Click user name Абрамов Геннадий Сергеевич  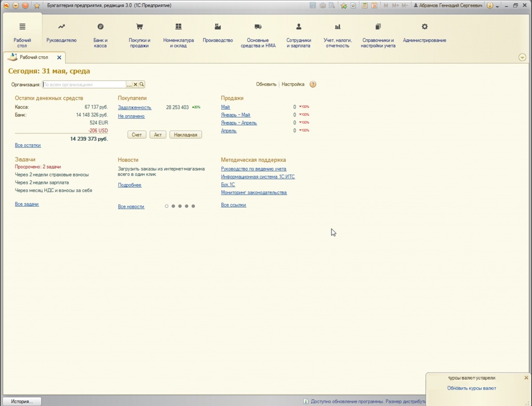click(448, 5)
